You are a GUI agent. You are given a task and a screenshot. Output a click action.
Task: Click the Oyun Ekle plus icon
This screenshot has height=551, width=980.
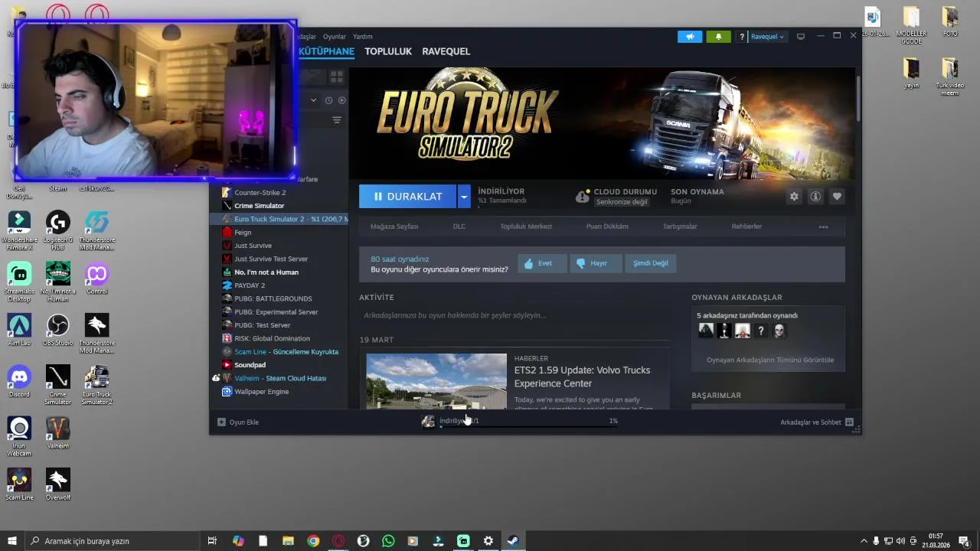pyautogui.click(x=221, y=422)
